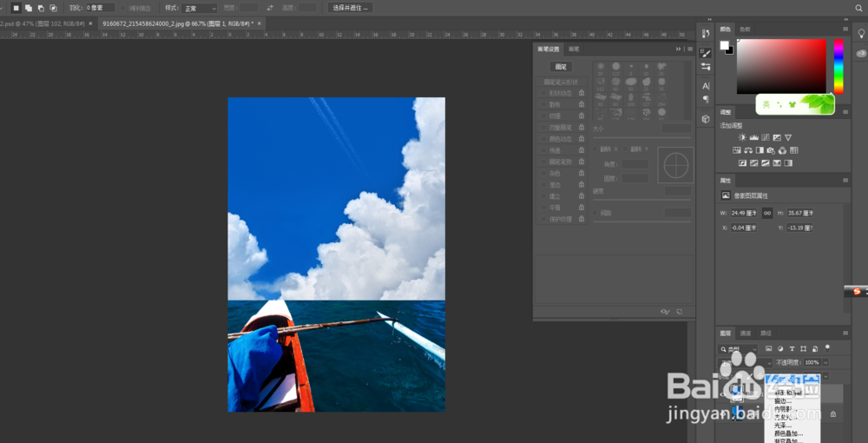The image size is (868, 443).
Task: Toggle the 颜色动态 checkbox
Action: tap(544, 139)
